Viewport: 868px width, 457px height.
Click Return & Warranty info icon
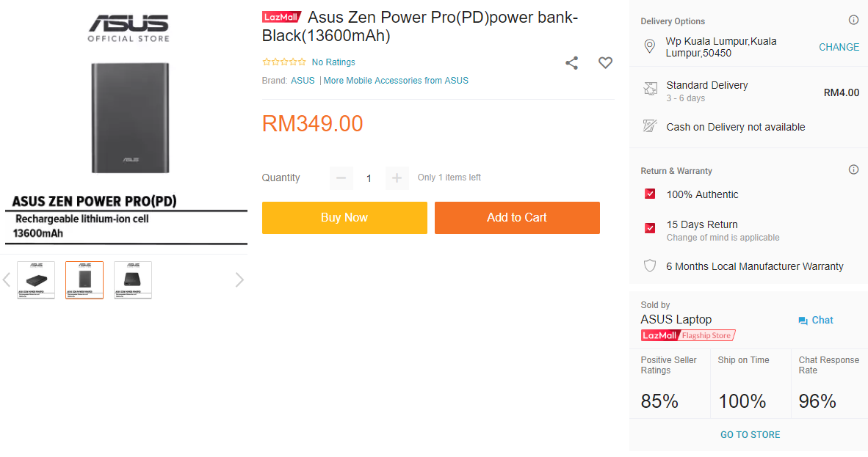click(x=853, y=169)
